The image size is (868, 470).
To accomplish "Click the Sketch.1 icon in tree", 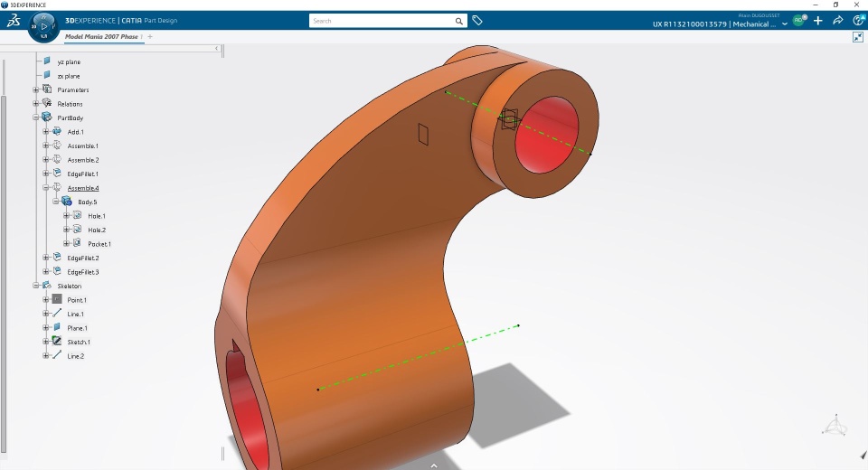I will pos(57,341).
